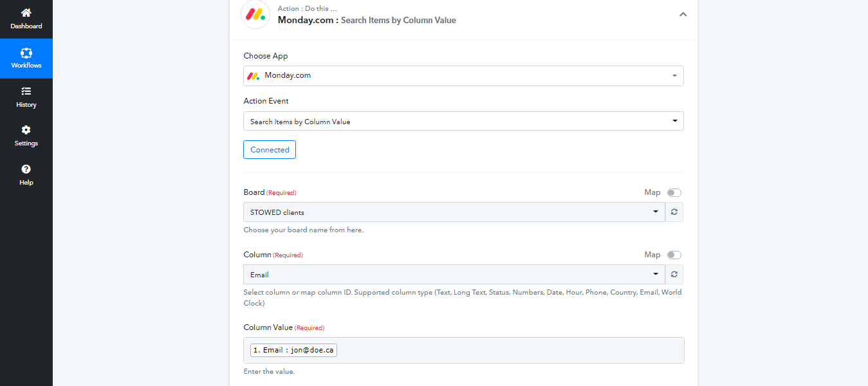
Task: Open the Help question mark icon
Action: [26, 169]
